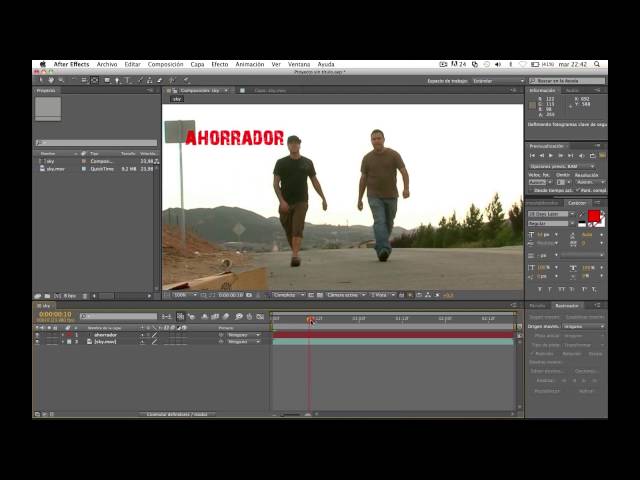Viewport: 640px width, 480px height.
Task: Select the Hand tool
Action: coord(51,80)
